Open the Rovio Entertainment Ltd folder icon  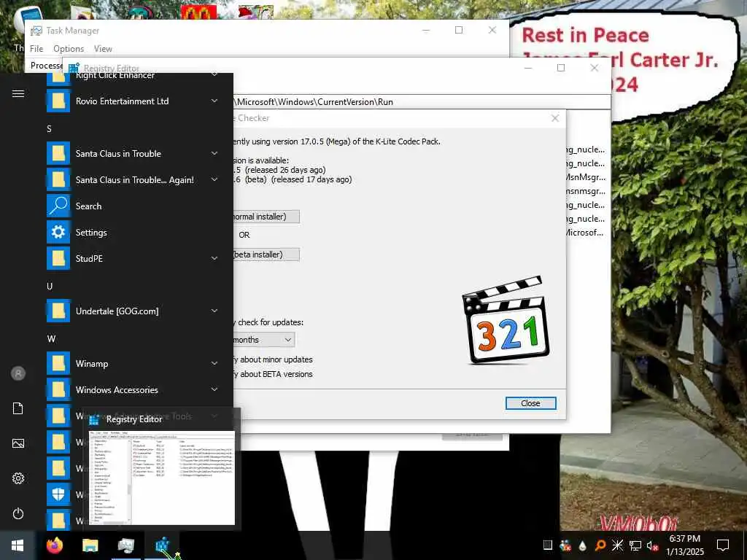pos(58,101)
